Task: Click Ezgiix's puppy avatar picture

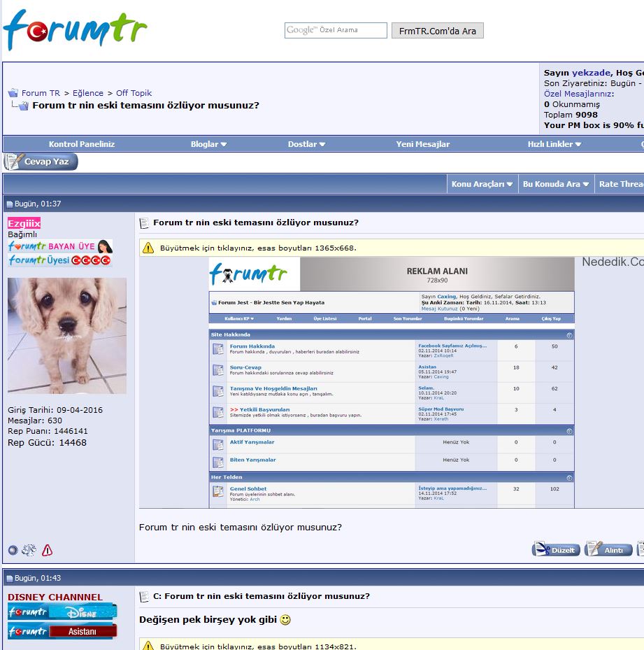Action: (x=67, y=336)
